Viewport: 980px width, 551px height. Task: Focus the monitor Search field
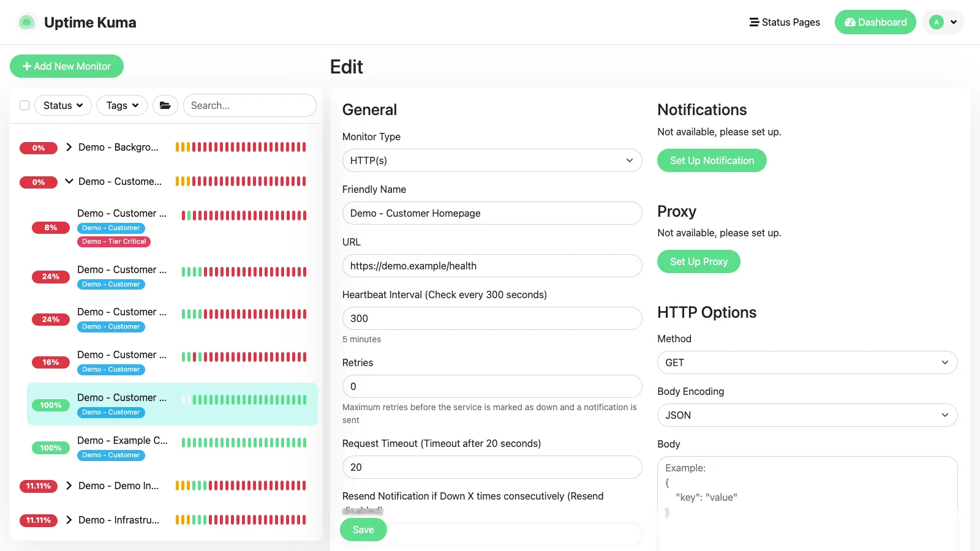250,105
